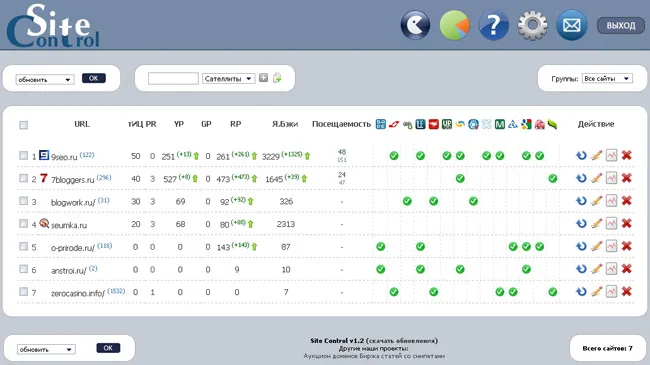Viewport: 650px width, 365px height.
Task: Refresh the 7bloggers.ru row
Action: 581,178
